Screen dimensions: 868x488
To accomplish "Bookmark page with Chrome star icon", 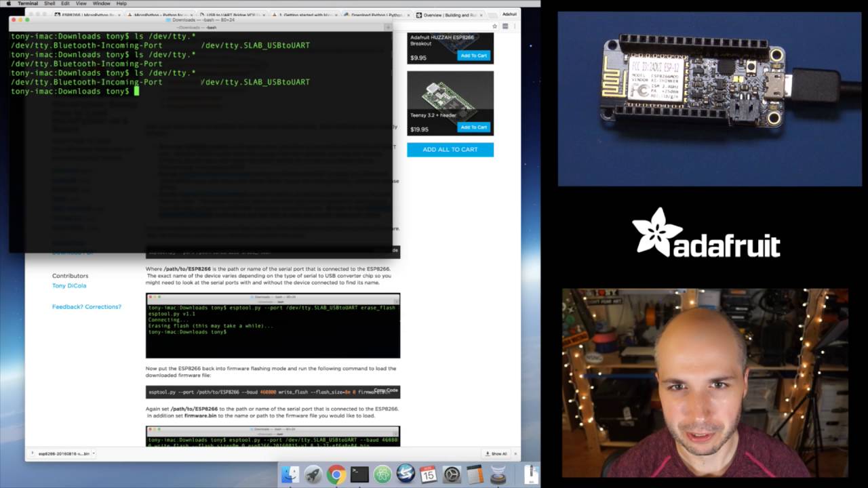I will click(495, 26).
